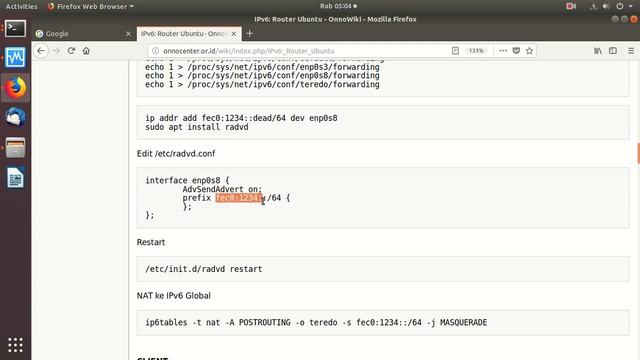Open the Firefox hamburger menu
Image resolution: width=640 pixels, height=360 pixels.
click(631, 51)
